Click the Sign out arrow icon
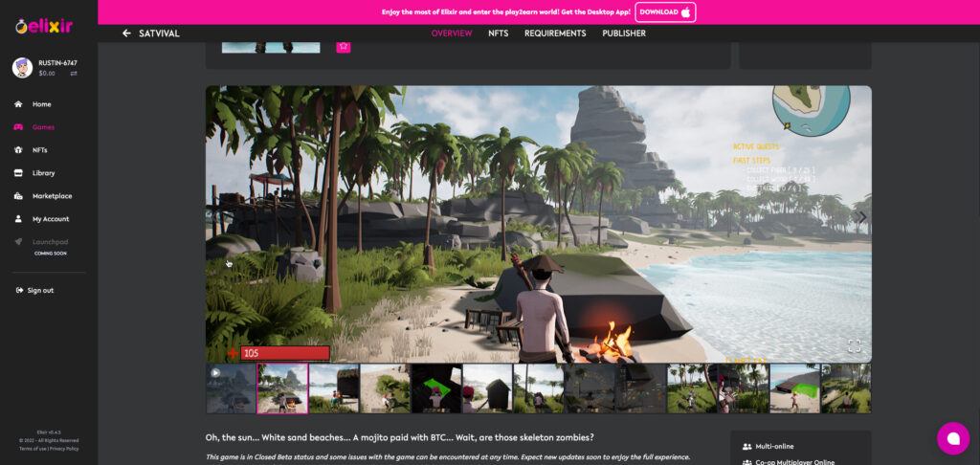Viewport: 980px width, 465px height. [19, 291]
